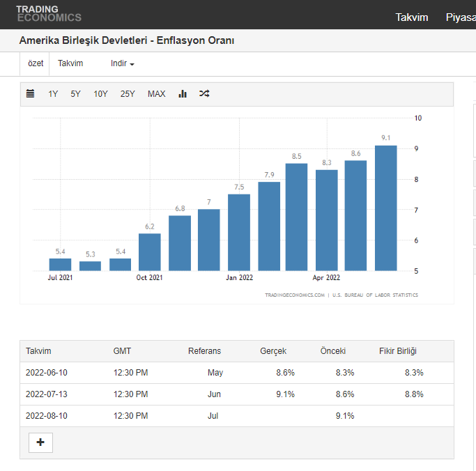Open the calendar date picker icon
The width and height of the screenshot is (476, 471).
tap(30, 94)
